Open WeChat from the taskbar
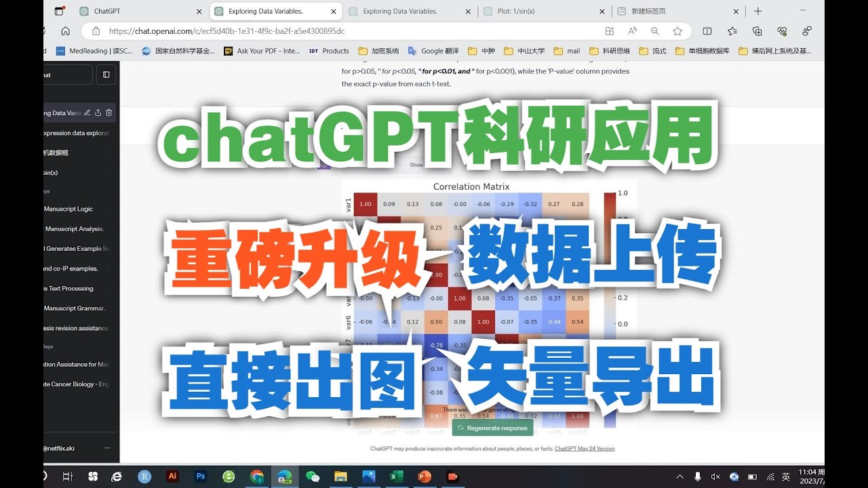 point(313,476)
